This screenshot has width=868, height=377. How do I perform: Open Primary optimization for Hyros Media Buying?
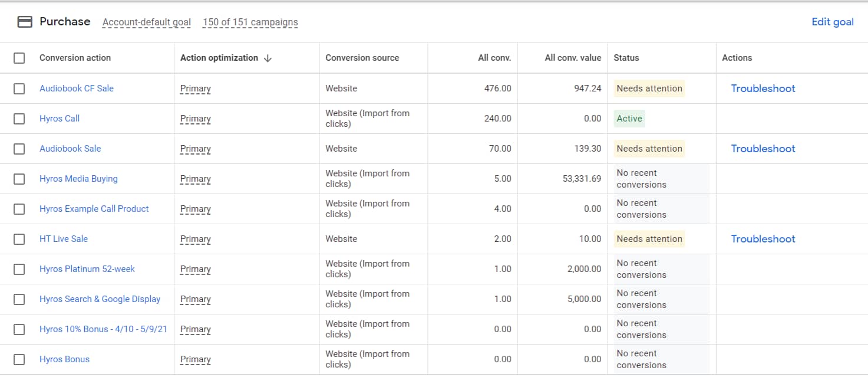(x=196, y=179)
